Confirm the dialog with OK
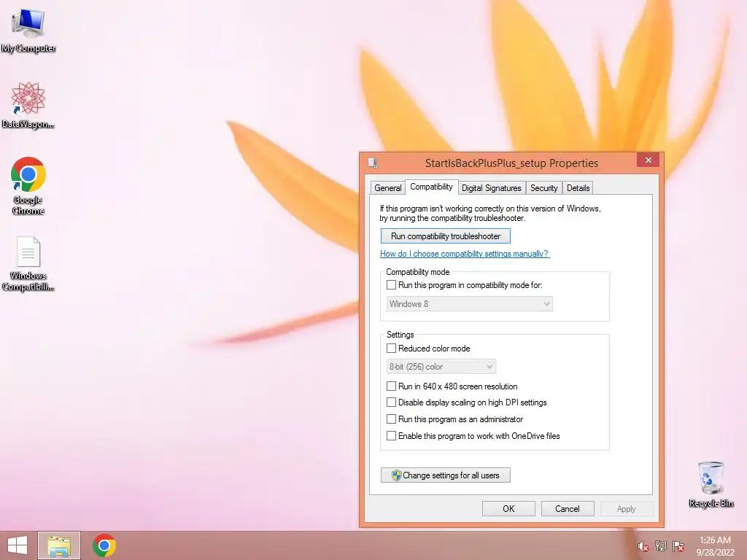 [x=508, y=508]
